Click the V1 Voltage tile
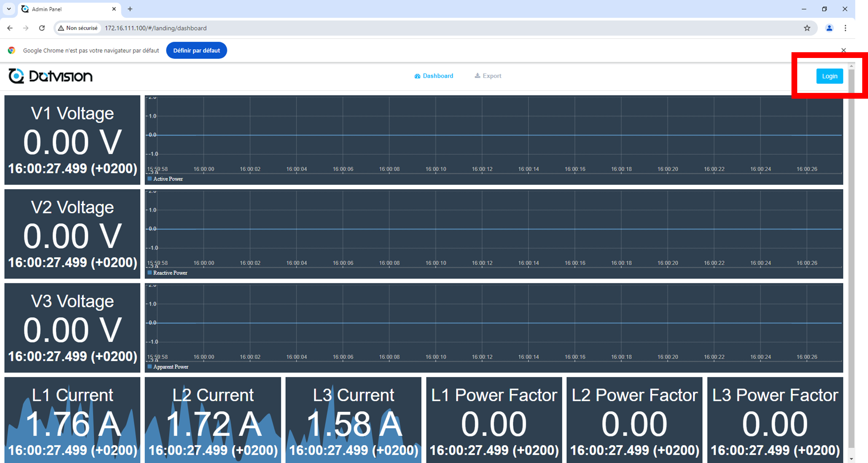 72,140
